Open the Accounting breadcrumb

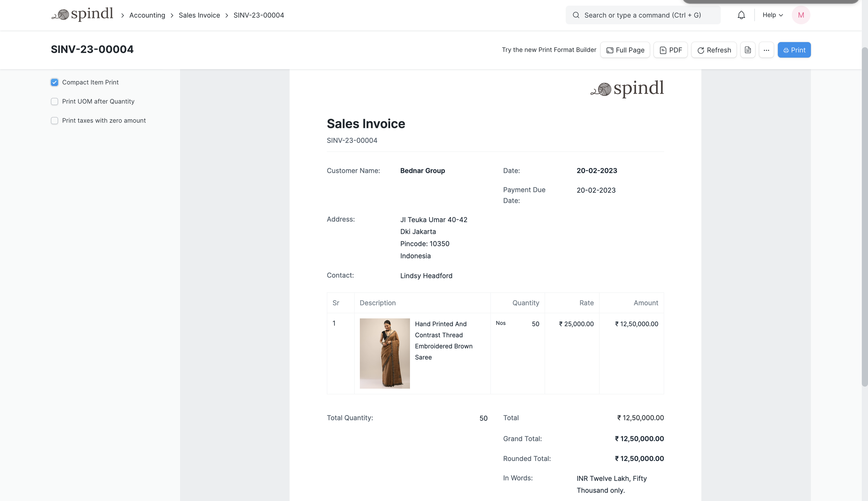pyautogui.click(x=147, y=15)
